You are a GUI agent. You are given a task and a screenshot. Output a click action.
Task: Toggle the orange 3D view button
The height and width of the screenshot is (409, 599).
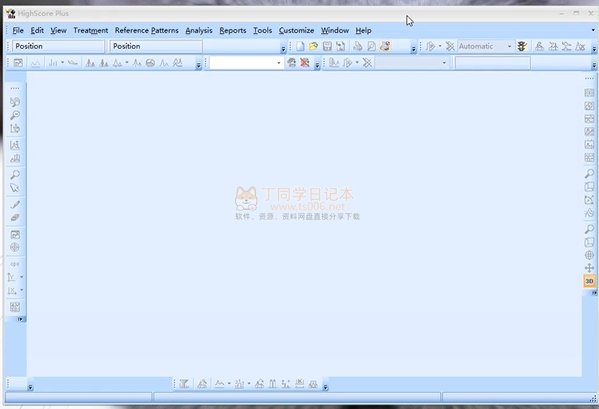[589, 281]
